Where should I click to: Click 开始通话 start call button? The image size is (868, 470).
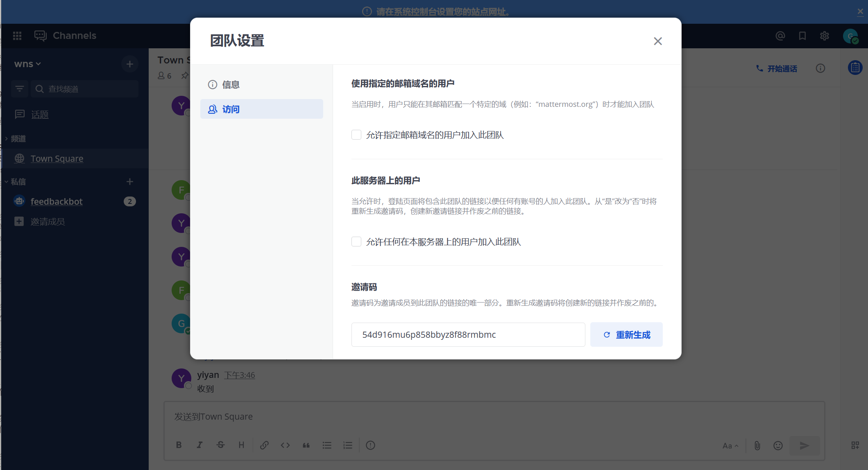tap(777, 69)
